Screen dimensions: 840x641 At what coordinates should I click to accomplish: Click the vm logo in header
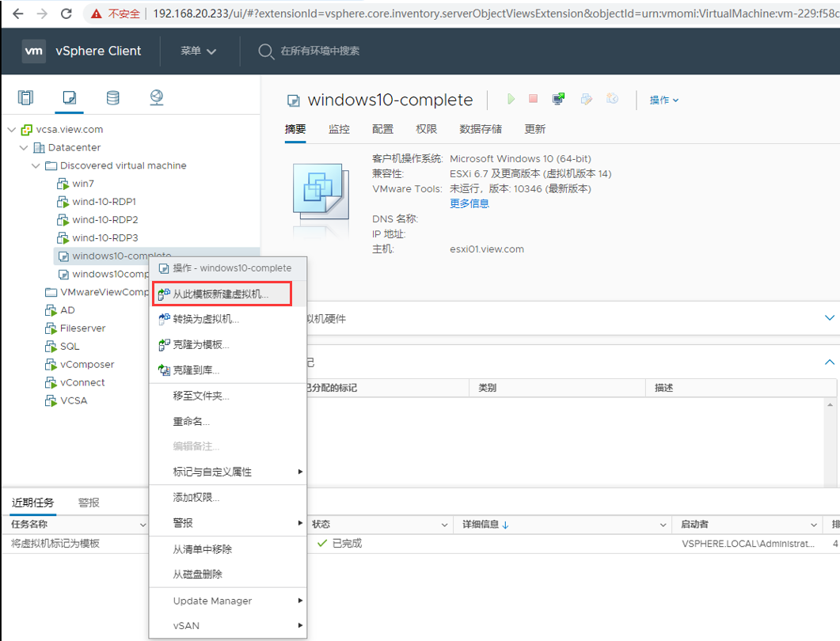(x=34, y=51)
